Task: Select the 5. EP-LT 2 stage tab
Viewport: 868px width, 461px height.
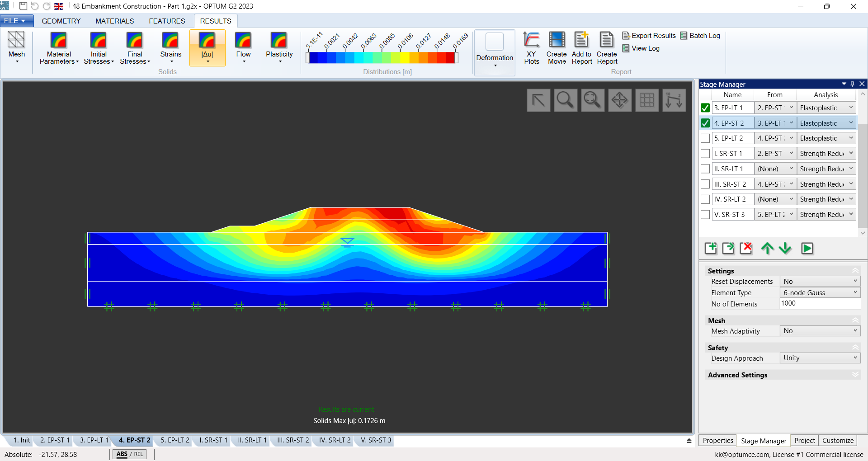Action: [x=175, y=440]
